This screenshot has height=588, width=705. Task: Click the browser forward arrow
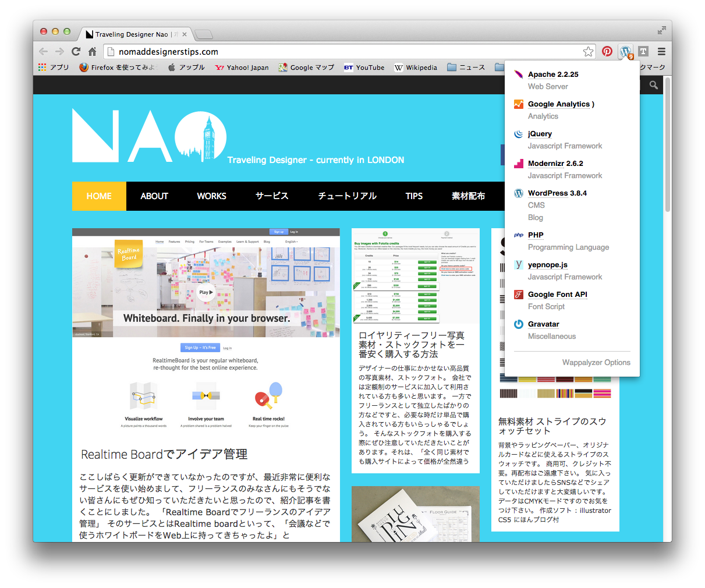point(59,52)
